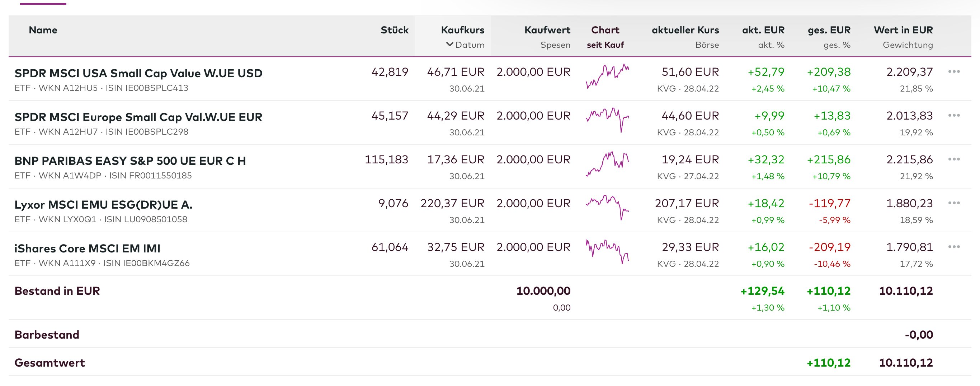The image size is (980, 386).
Task: Open three-dot menu for iShares Core MSCI EM
Action: click(x=954, y=247)
